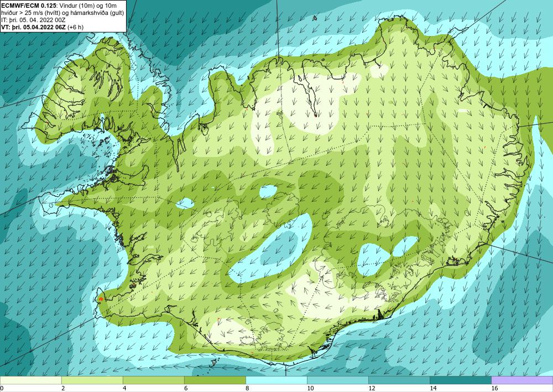This screenshot has width=553, height=392.
Task: Click the legend value label '8'
Action: tap(247, 389)
